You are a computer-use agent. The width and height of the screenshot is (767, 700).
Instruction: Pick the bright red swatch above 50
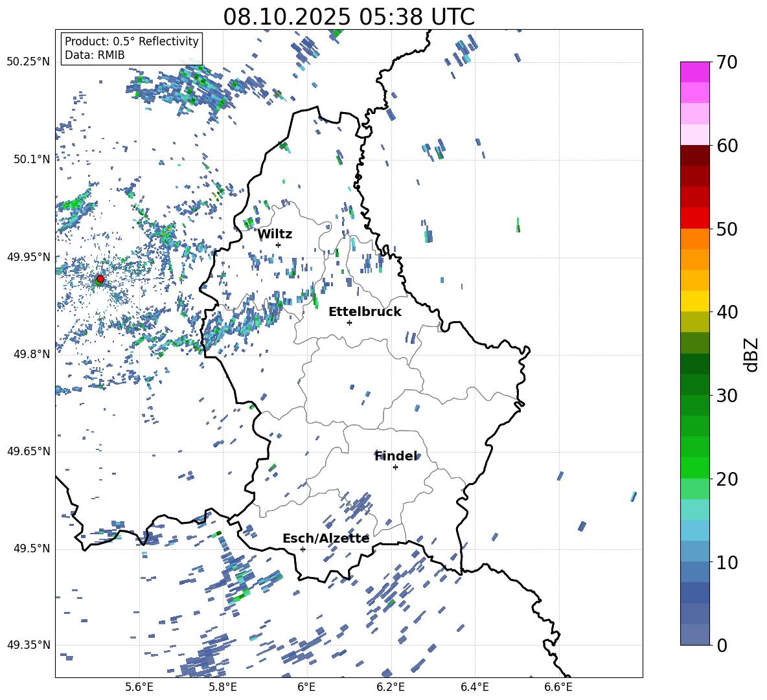tap(695, 218)
